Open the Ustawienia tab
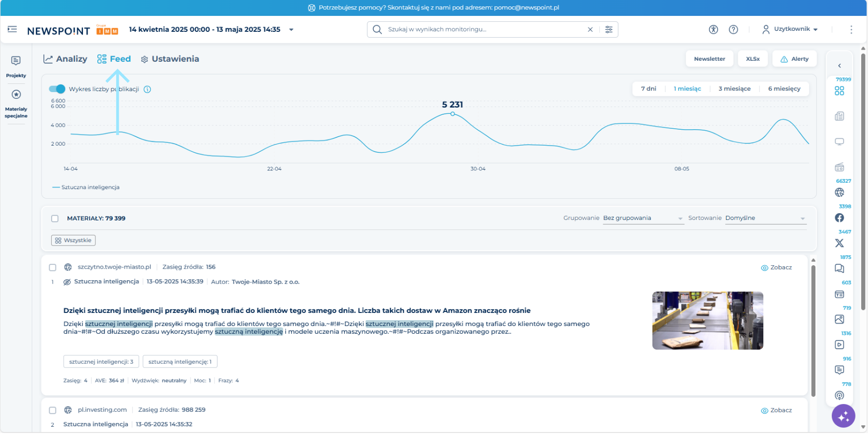868x434 pixels. (170, 59)
